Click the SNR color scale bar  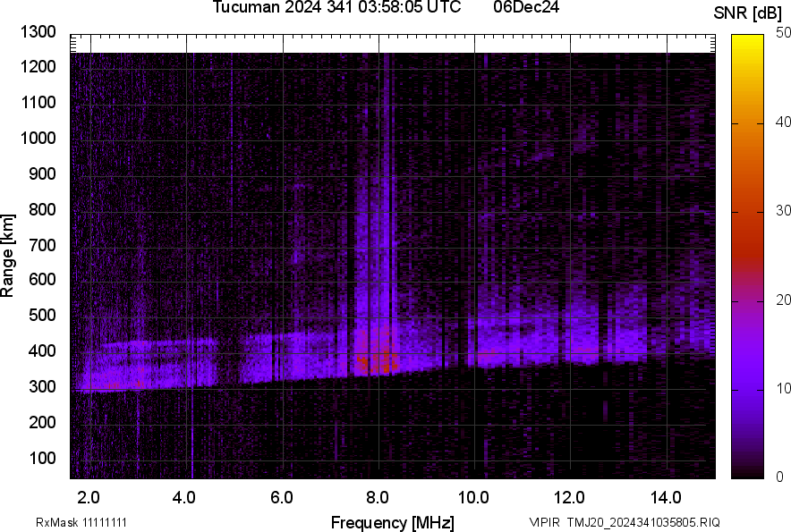(748, 257)
